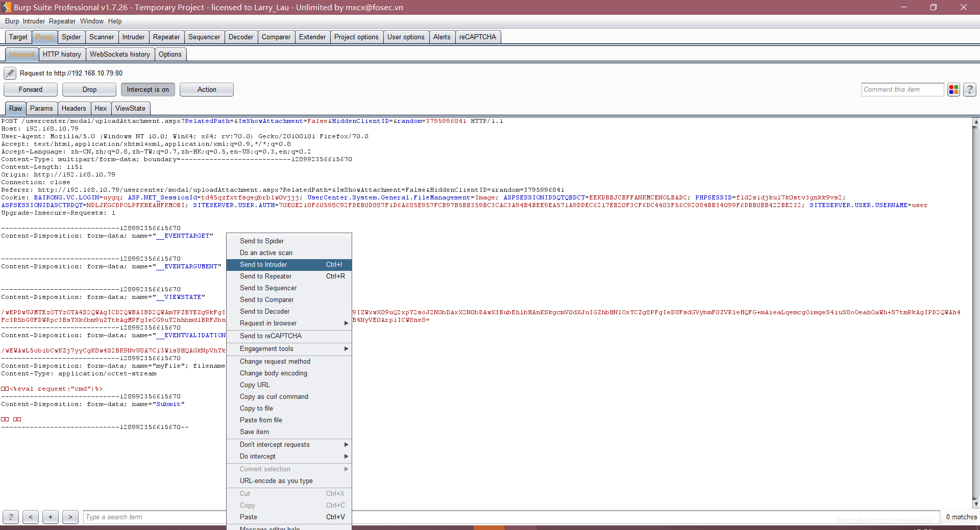Click the Forward button
Viewport: 980px width, 530px height.
tap(31, 90)
